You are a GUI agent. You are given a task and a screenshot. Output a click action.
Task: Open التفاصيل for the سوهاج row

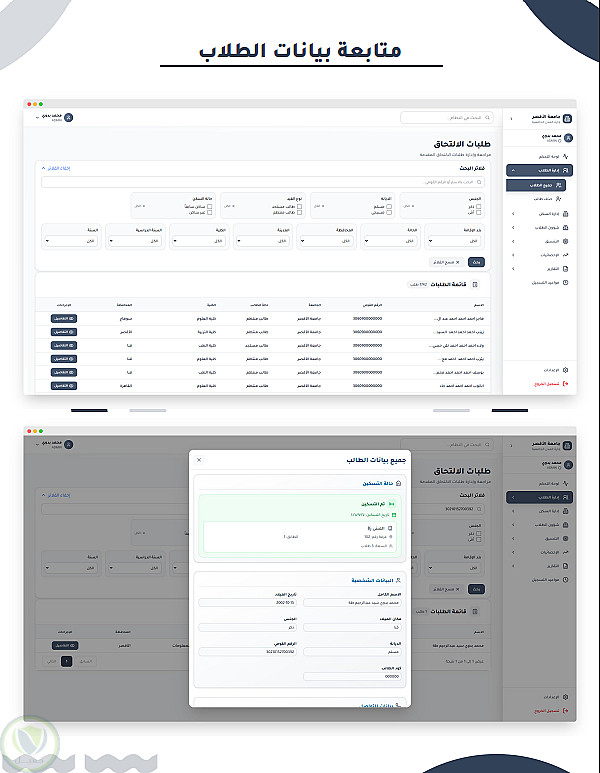(64, 318)
